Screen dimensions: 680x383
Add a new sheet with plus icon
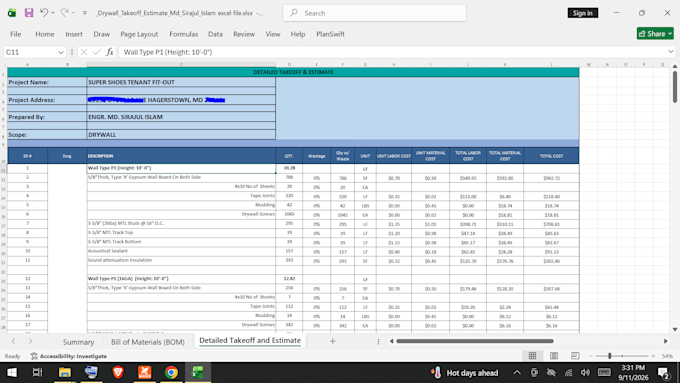tap(333, 341)
